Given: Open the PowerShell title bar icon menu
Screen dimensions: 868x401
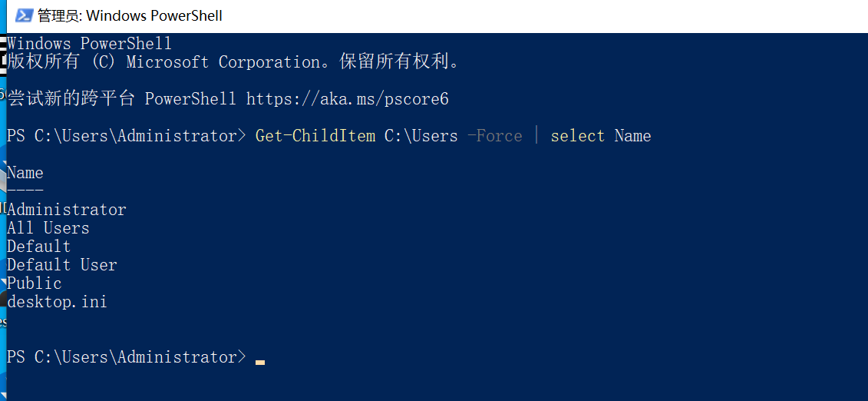Looking at the screenshot, I should (24, 15).
